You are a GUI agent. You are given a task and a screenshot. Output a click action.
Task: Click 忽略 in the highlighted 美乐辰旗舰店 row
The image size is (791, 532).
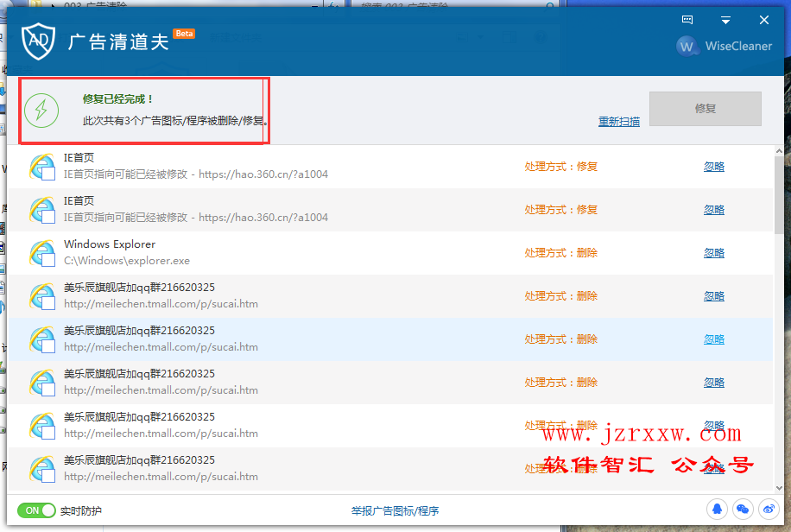tap(714, 339)
